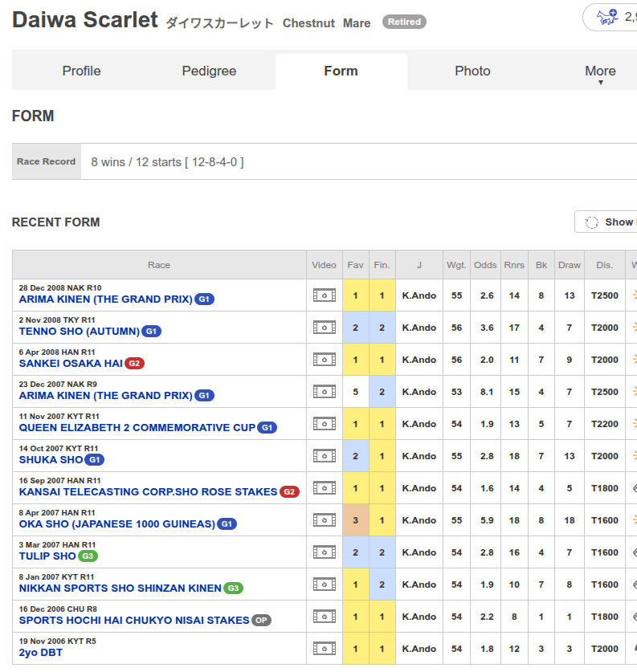The width and height of the screenshot is (637, 672).
Task: Expand the More dropdown menu
Action: (x=600, y=73)
